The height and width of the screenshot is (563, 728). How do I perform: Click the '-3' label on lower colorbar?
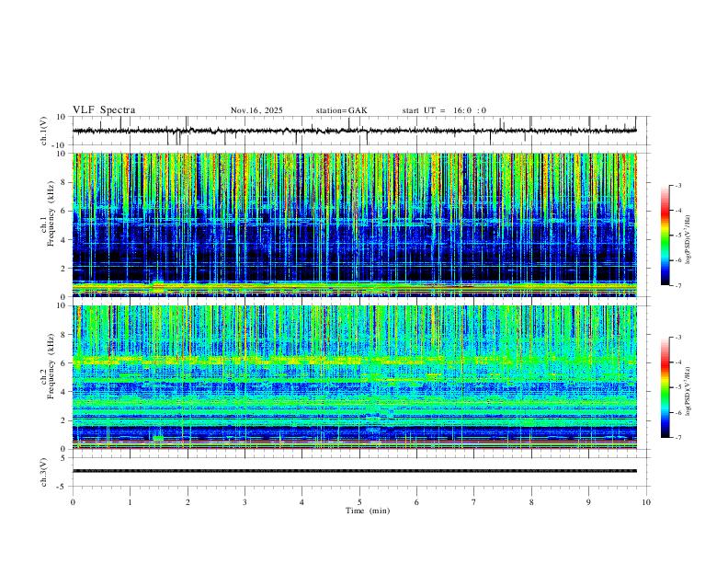678,338
